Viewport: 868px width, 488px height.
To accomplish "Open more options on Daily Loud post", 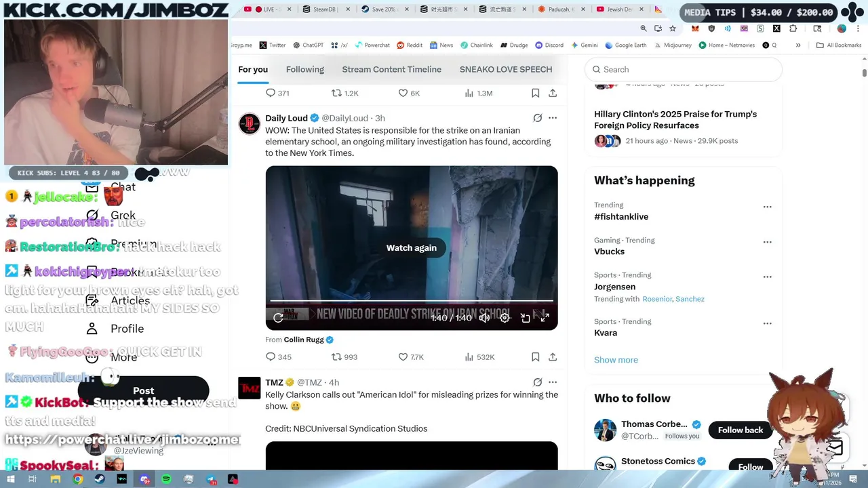I will (x=553, y=118).
